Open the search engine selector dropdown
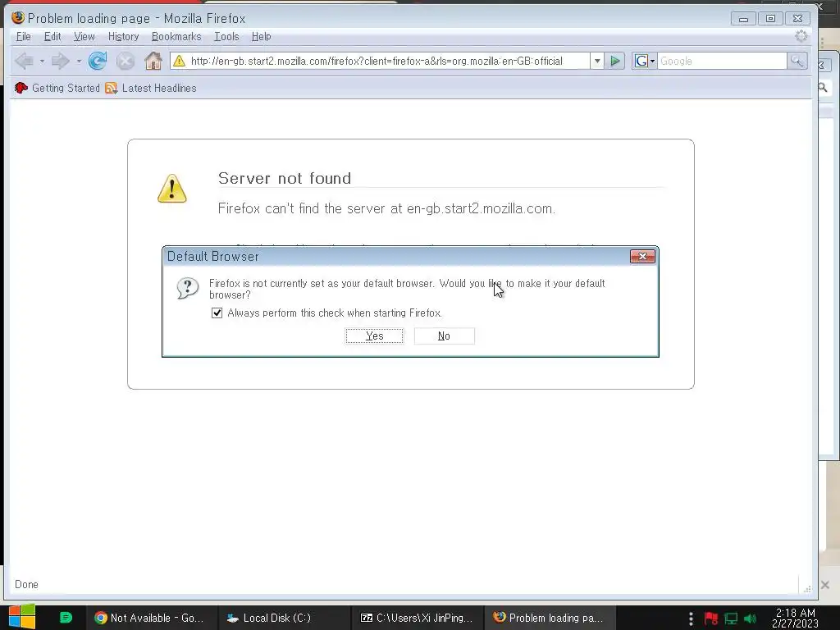The width and height of the screenshot is (840, 630). 652,62
